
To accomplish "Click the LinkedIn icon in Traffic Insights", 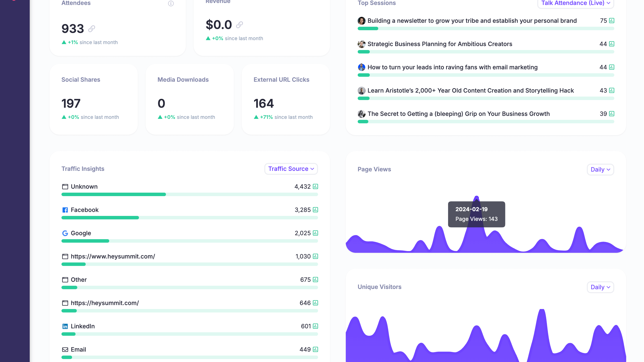I will pyautogui.click(x=65, y=326).
